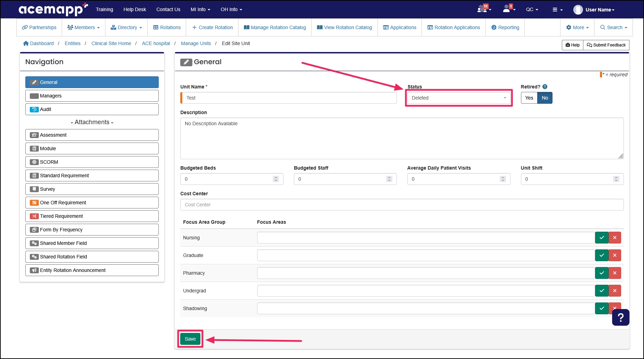644x359 pixels.
Task: Confirm the Nursing focus area with green check
Action: pyautogui.click(x=602, y=238)
